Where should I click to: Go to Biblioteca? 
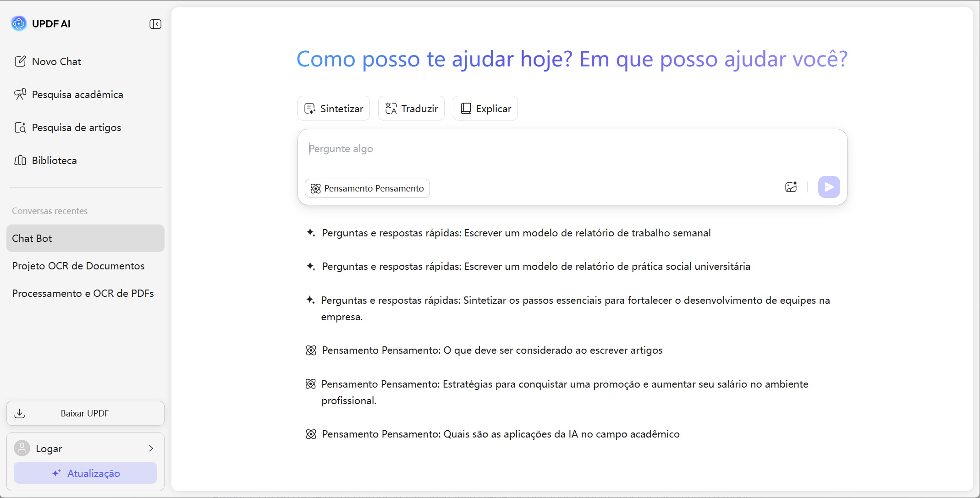(45, 160)
